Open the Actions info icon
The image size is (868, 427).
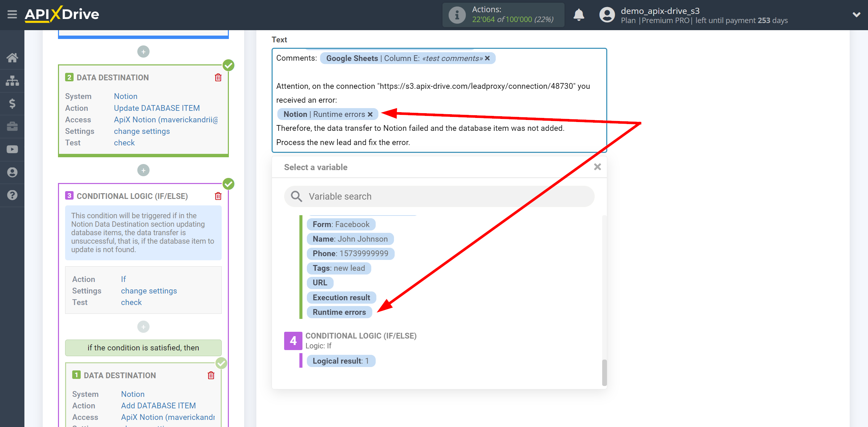[x=457, y=15]
